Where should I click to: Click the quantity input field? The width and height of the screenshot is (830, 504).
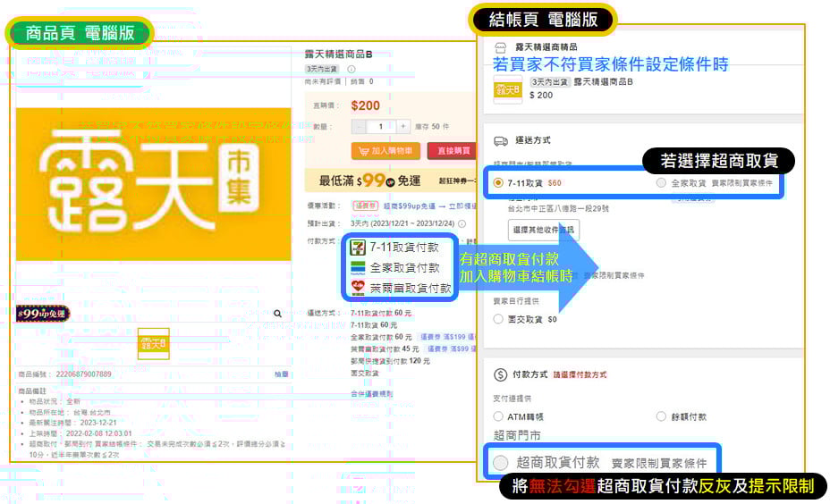click(x=381, y=127)
